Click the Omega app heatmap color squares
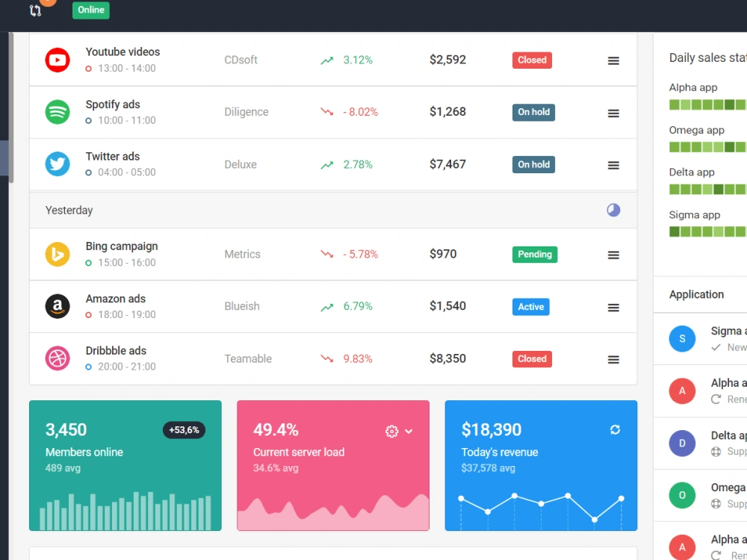 click(x=708, y=147)
